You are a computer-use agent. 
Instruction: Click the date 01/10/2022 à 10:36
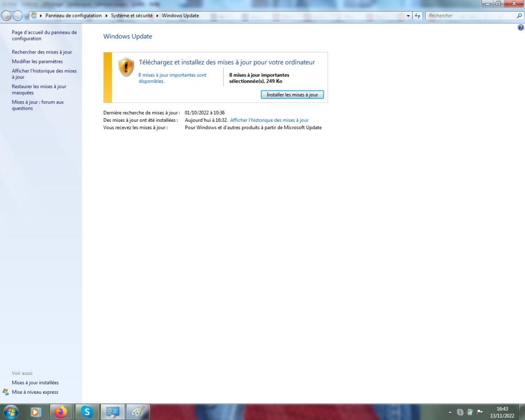click(x=205, y=112)
